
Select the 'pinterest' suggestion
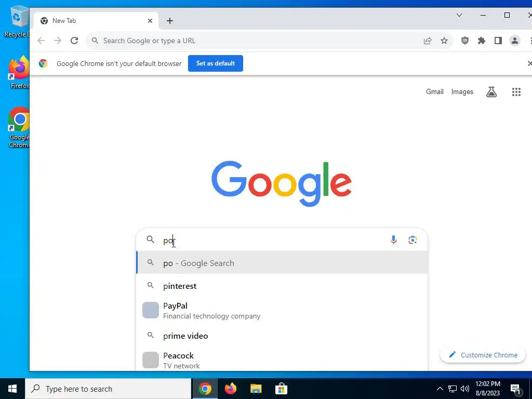pos(282,286)
